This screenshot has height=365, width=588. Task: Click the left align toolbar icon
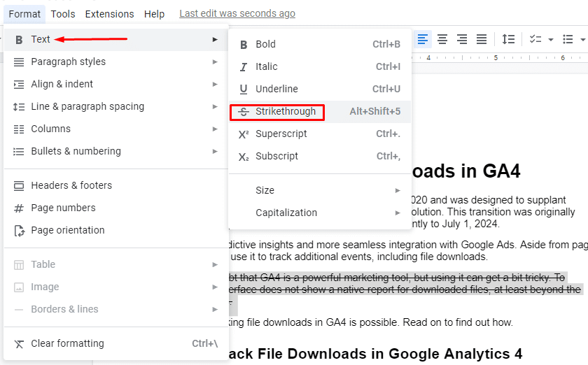423,39
